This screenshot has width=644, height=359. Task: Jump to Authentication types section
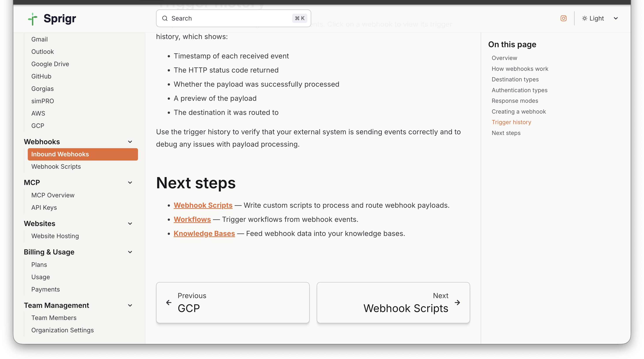pos(519,90)
